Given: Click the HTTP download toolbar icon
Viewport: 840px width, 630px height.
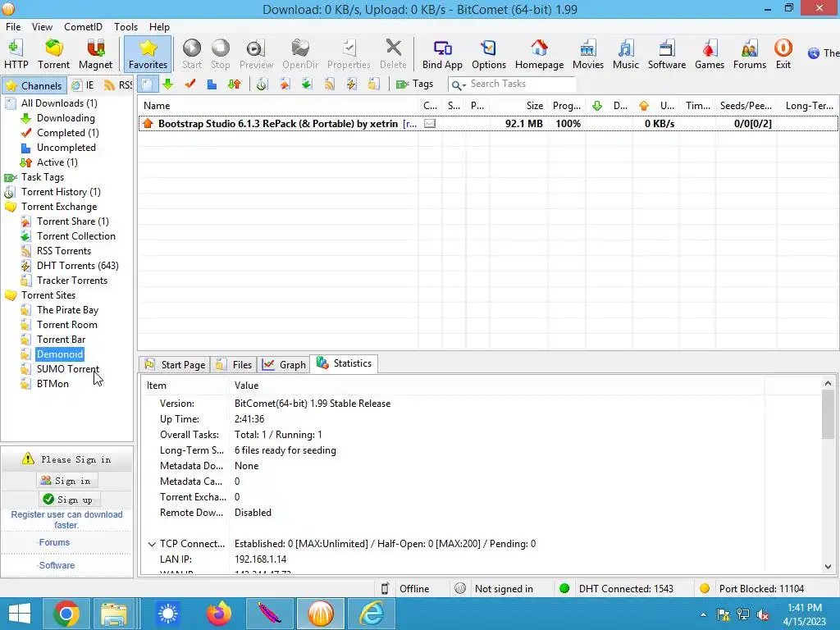Looking at the screenshot, I should pyautogui.click(x=16, y=54).
